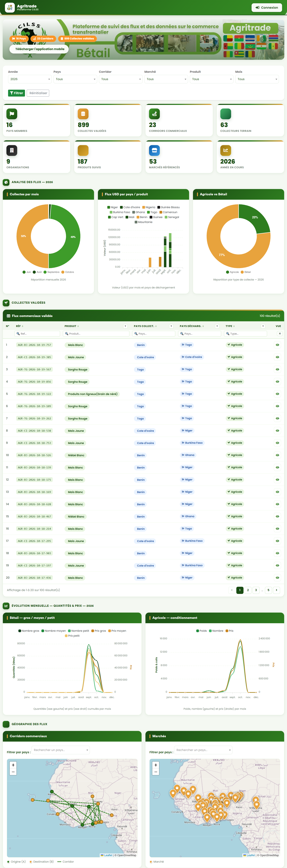Go to next table page with the arrow
This screenshot has width=287, height=868.
277,590
